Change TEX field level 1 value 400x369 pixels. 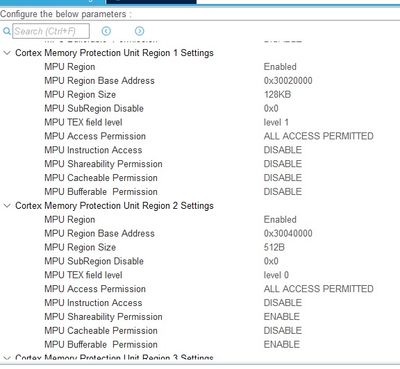[276, 122]
